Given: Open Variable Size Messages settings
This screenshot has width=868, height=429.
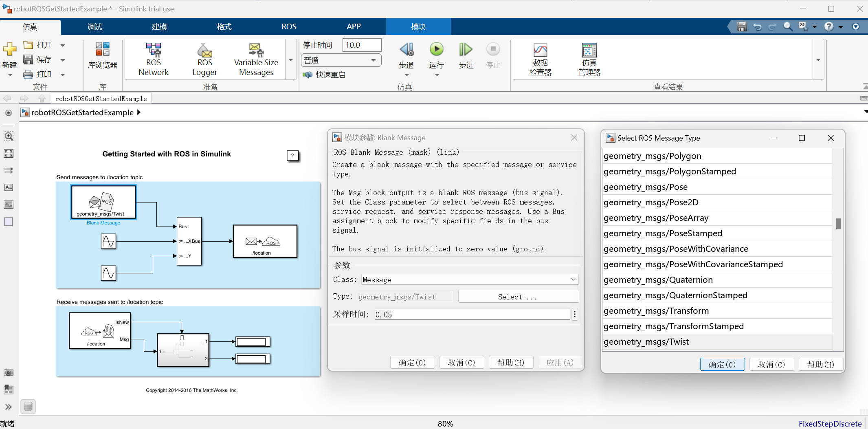Looking at the screenshot, I should (x=256, y=59).
